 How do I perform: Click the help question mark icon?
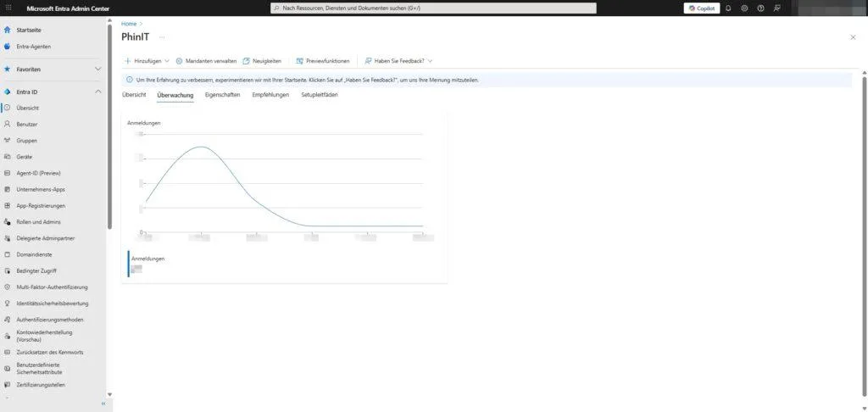pos(760,8)
